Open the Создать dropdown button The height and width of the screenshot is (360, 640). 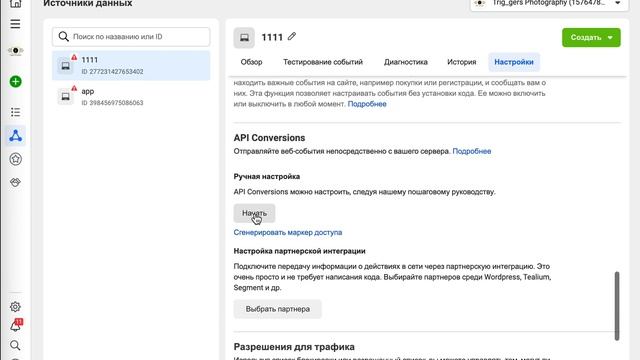pyautogui.click(x=591, y=38)
